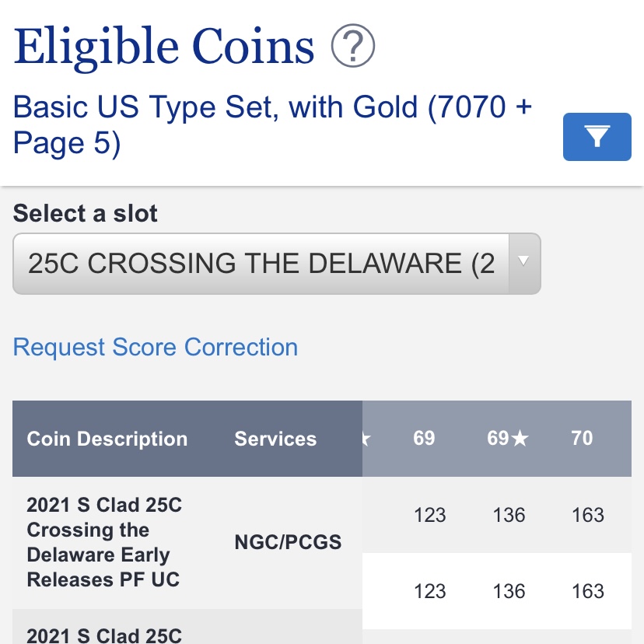Click the 136 score in first row
The height and width of the screenshot is (644, 644).
pos(509,515)
